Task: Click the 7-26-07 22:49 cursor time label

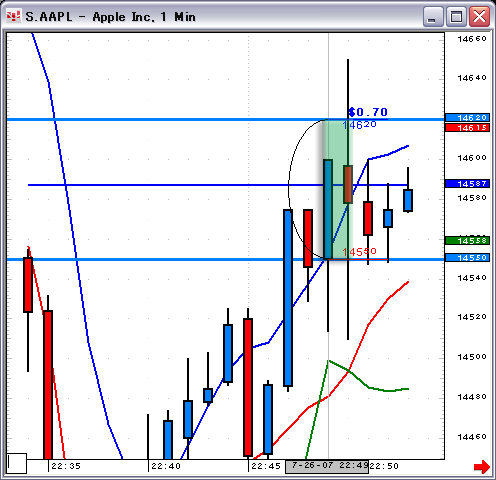Action: point(327,466)
